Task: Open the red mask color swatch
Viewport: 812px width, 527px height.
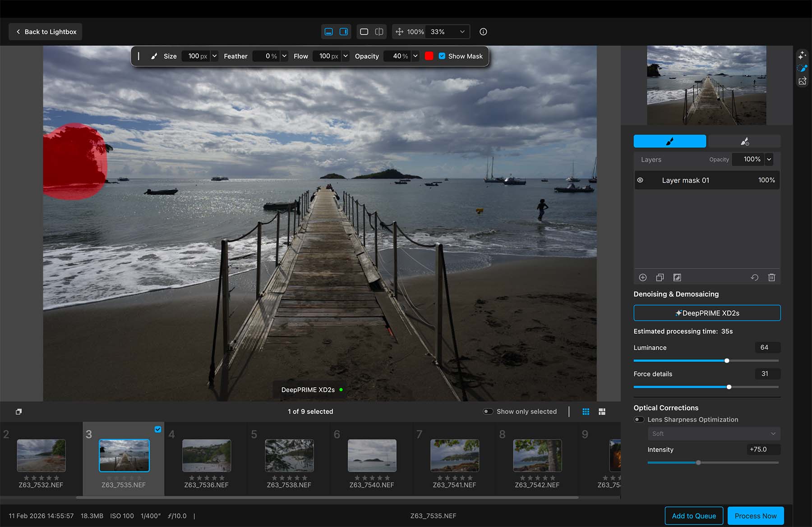Action: click(429, 56)
